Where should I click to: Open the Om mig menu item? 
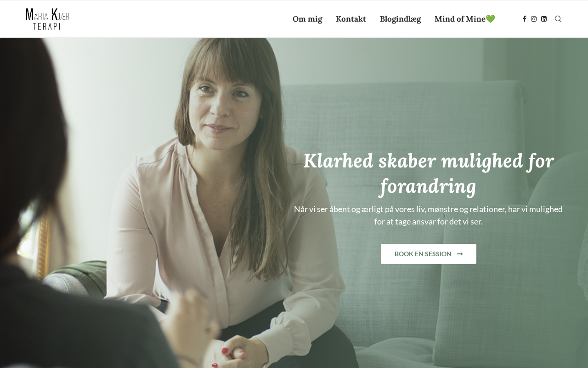(x=307, y=19)
